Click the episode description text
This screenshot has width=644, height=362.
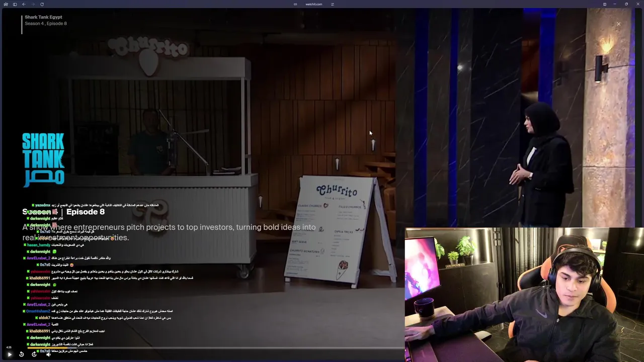pos(169,232)
